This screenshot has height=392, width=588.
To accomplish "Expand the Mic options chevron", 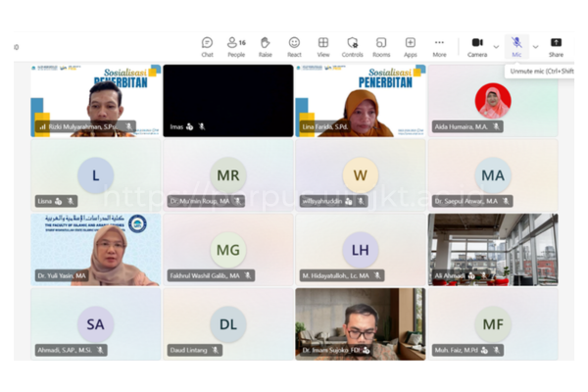I will (535, 47).
